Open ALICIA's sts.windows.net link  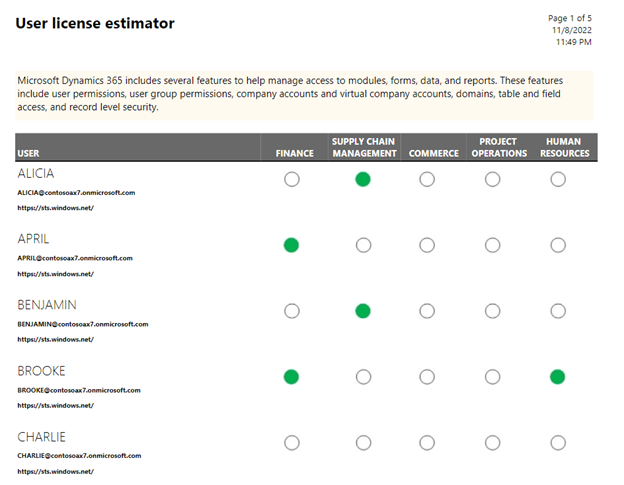click(x=55, y=208)
